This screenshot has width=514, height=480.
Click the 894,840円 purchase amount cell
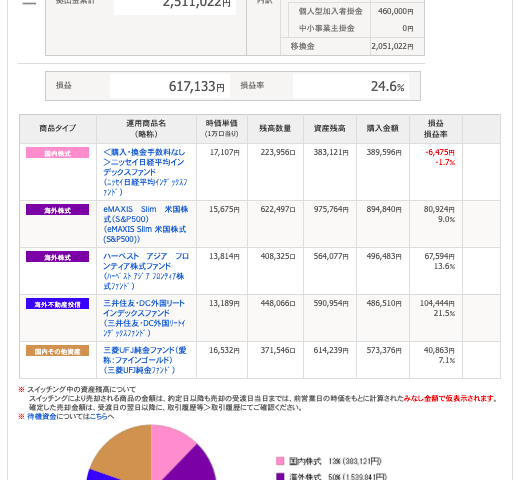coord(384,209)
